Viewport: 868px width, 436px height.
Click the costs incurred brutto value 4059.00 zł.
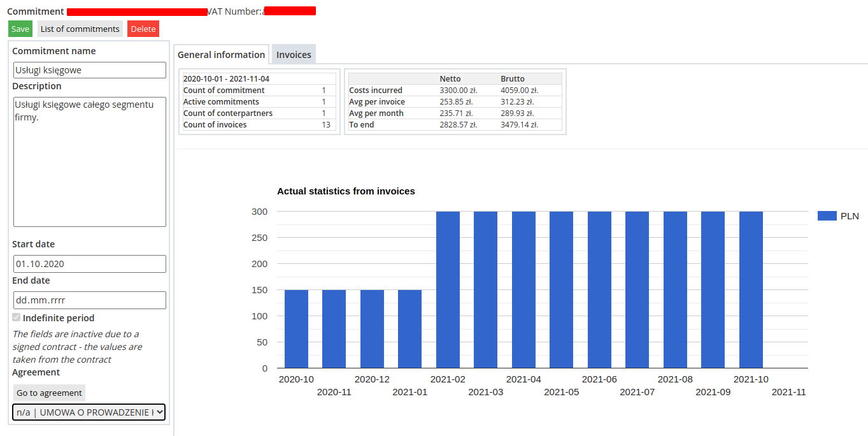point(520,91)
